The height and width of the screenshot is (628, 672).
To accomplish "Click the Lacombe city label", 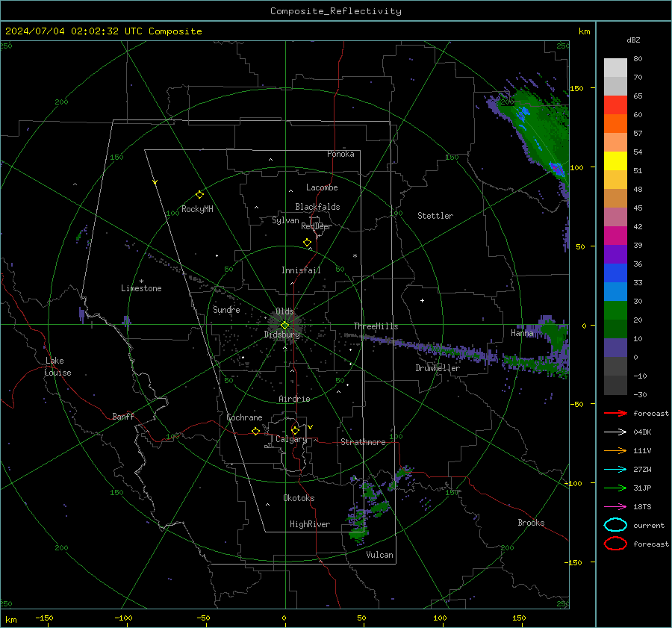I will 322,187.
